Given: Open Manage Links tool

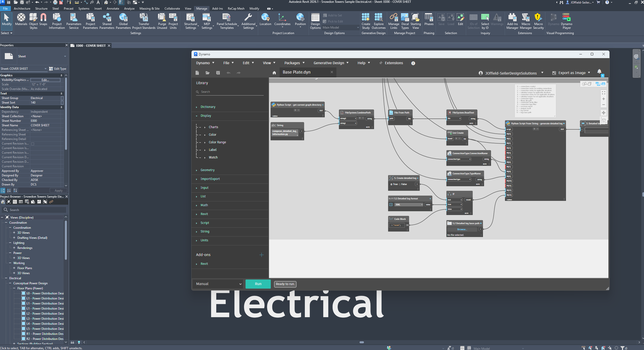Looking at the screenshot, I should point(394,21).
